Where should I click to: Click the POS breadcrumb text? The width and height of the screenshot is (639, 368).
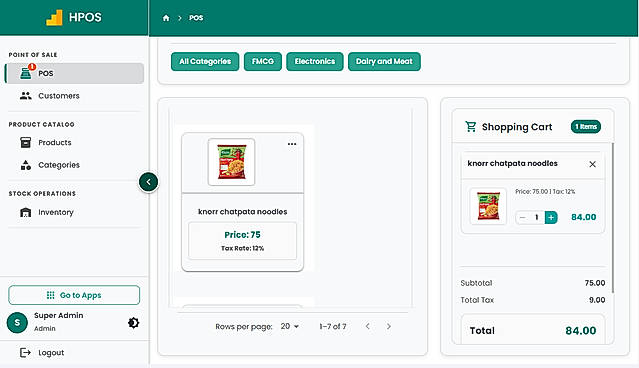point(196,18)
